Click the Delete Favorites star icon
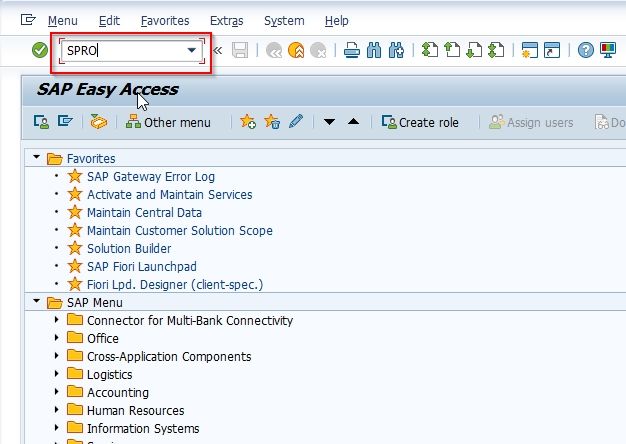This screenshot has height=444, width=626. pos(272,121)
